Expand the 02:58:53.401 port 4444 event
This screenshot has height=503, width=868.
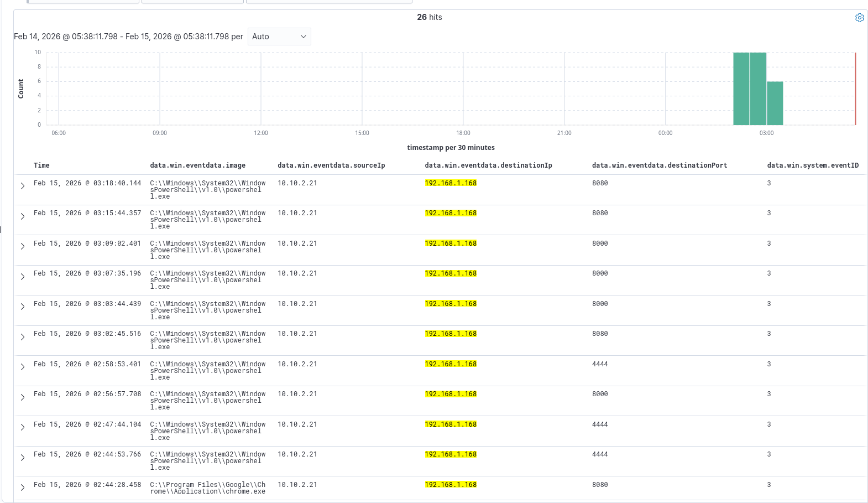(23, 367)
